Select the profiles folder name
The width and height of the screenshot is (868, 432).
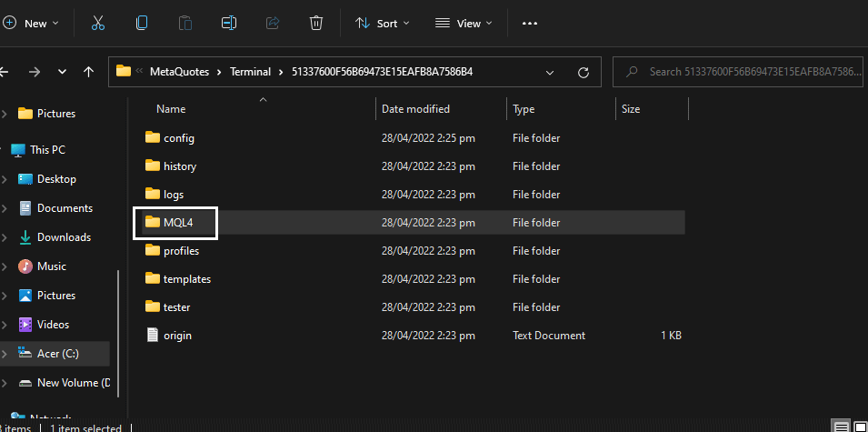tap(181, 251)
